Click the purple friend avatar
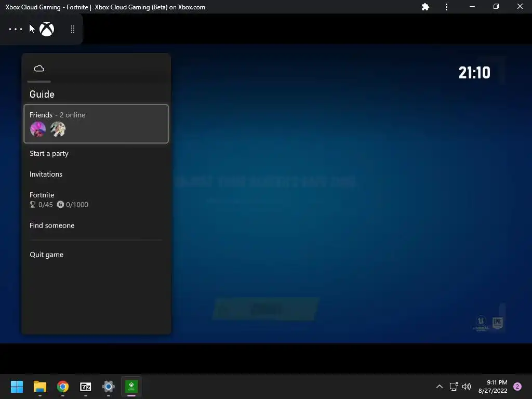Image resolution: width=532 pixels, height=399 pixels. (x=37, y=129)
